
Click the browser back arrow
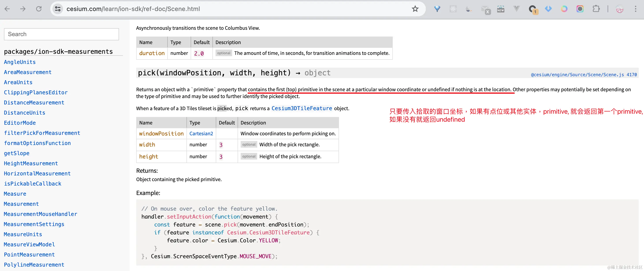tap(7, 9)
